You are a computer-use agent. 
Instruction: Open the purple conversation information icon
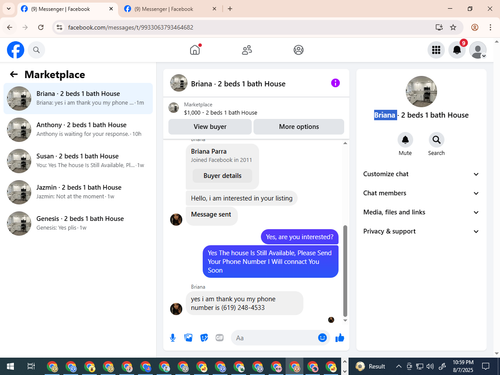point(335,83)
